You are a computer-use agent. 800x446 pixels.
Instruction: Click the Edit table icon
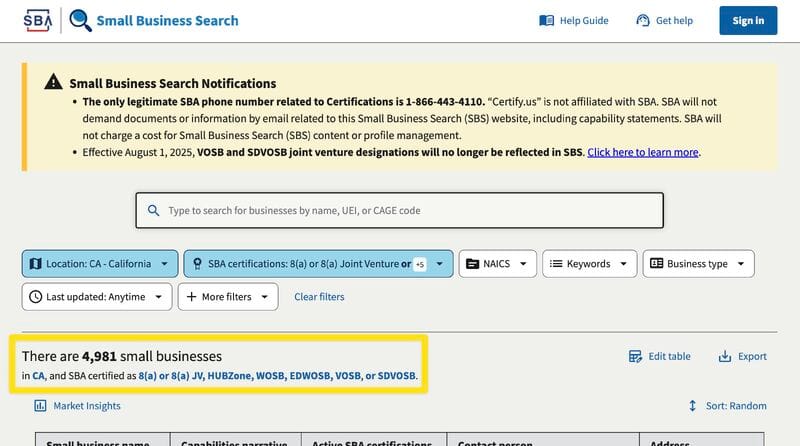pyautogui.click(x=635, y=356)
